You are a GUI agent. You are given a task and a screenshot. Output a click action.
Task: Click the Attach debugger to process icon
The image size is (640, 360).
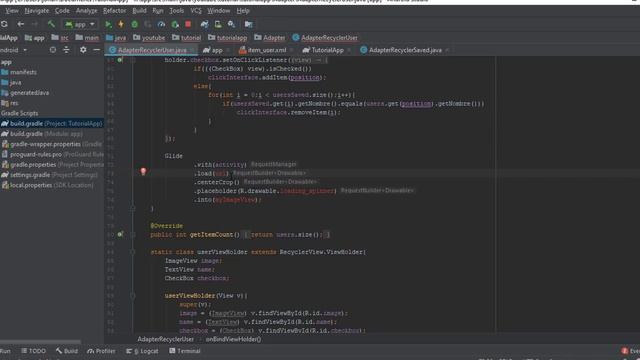click(x=175, y=24)
